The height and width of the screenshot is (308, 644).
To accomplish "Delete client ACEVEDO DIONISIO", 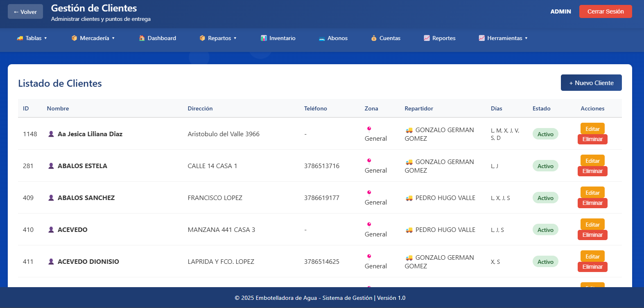I will (592, 267).
